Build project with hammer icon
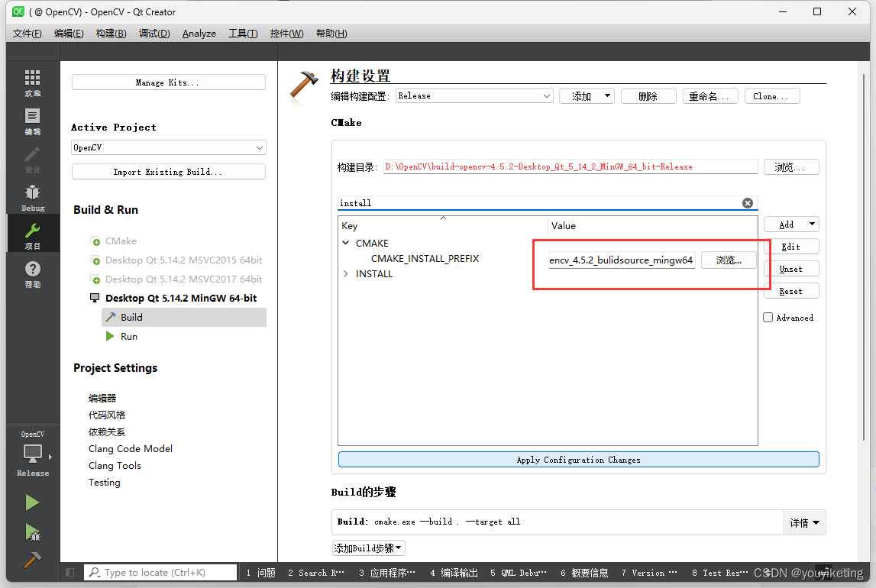Viewport: 876px width, 588px height. coord(32,560)
